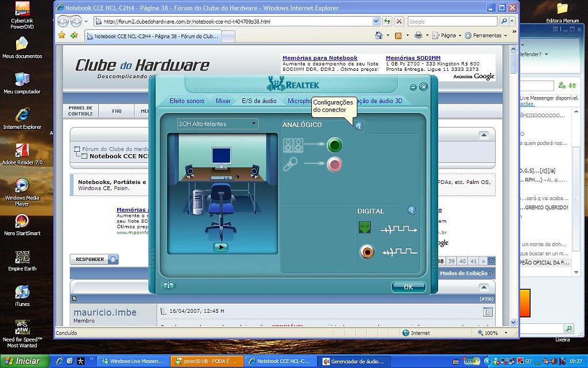
Task: Click the search magnifier button in IE
Action: 504,21
